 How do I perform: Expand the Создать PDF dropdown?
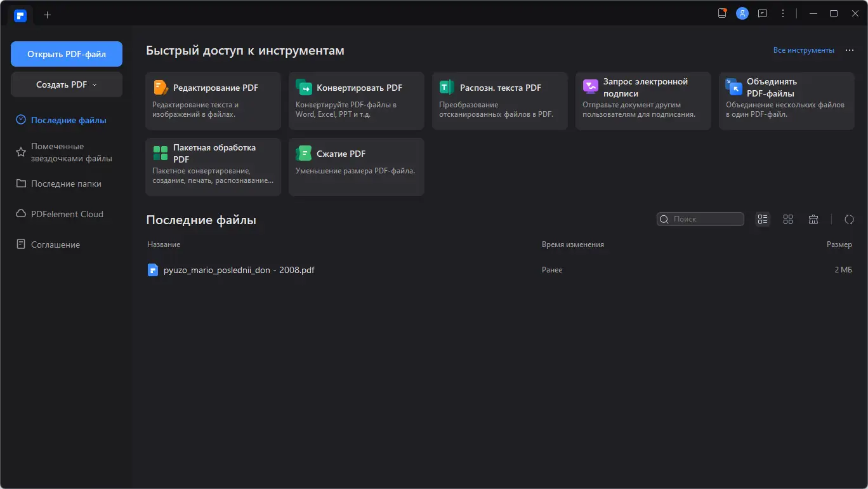pyautogui.click(x=66, y=84)
